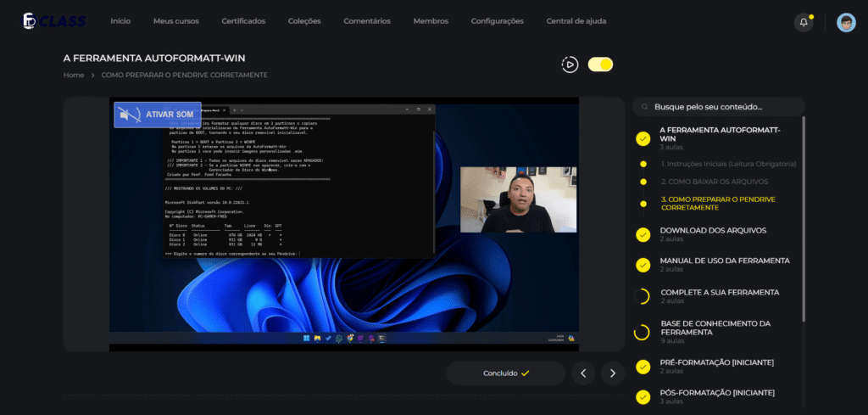The width and height of the screenshot is (868, 415).
Task: Focus the Busque pelo seu conteúdo field
Action: 719,107
